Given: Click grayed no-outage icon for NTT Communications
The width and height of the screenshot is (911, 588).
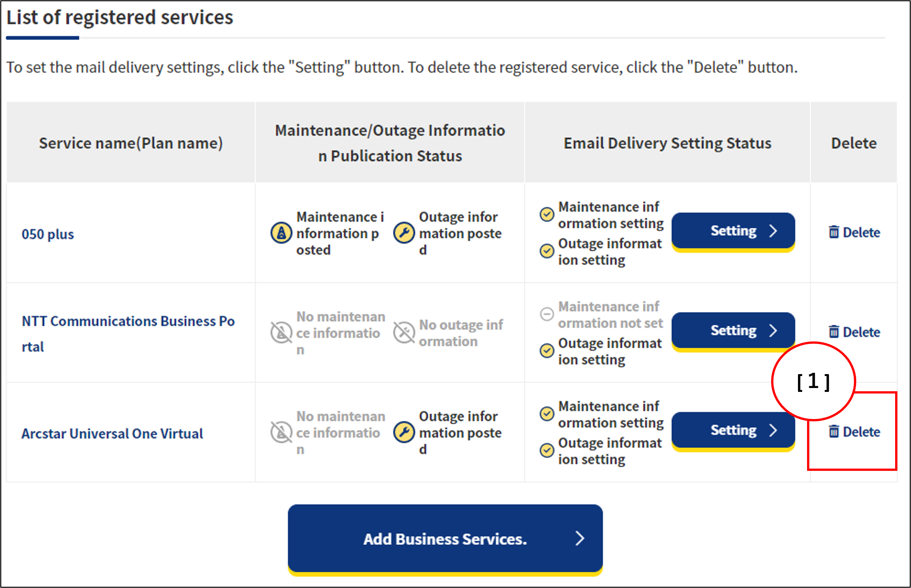Looking at the screenshot, I should (404, 332).
